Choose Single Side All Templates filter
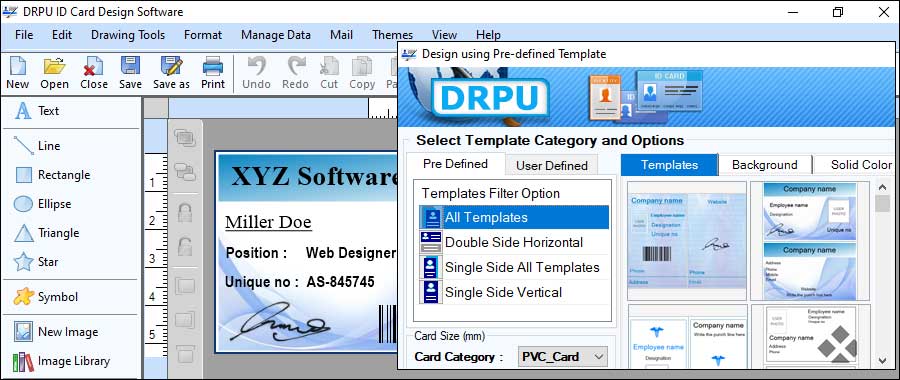Viewport: 900px width, 380px height. tap(514, 267)
